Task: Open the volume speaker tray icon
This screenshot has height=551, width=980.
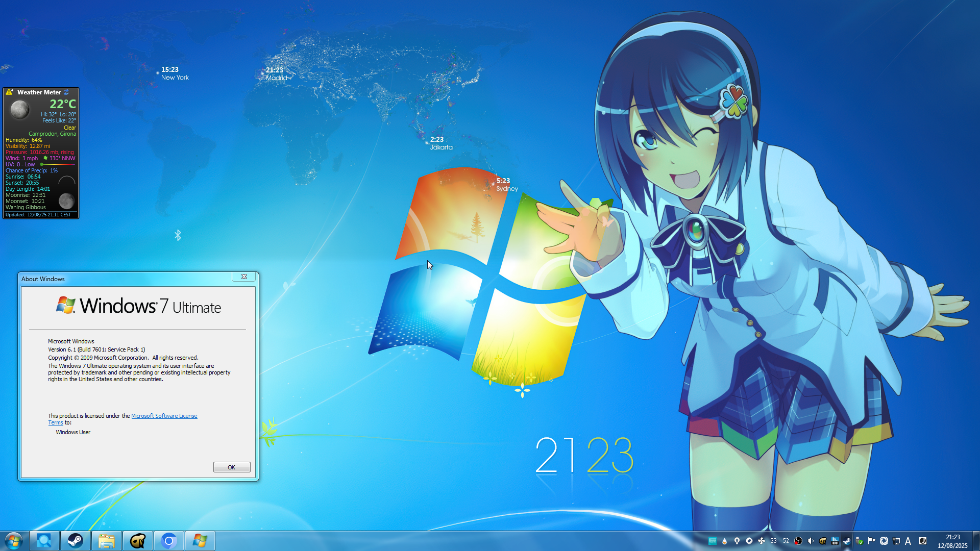Action: tap(811, 541)
